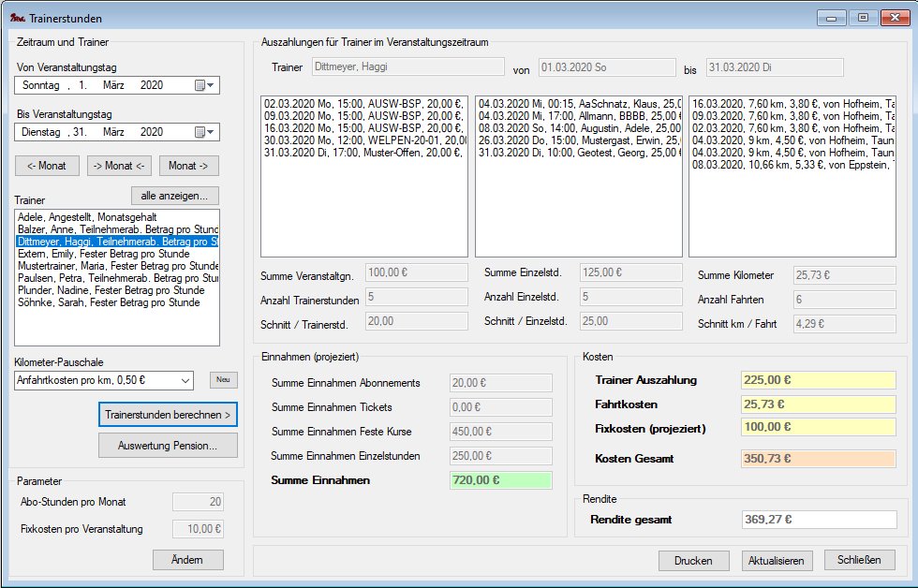Open the calendar picker for Von Veranstaltungstag
Image resolution: width=918 pixels, height=588 pixels.
(x=204, y=85)
